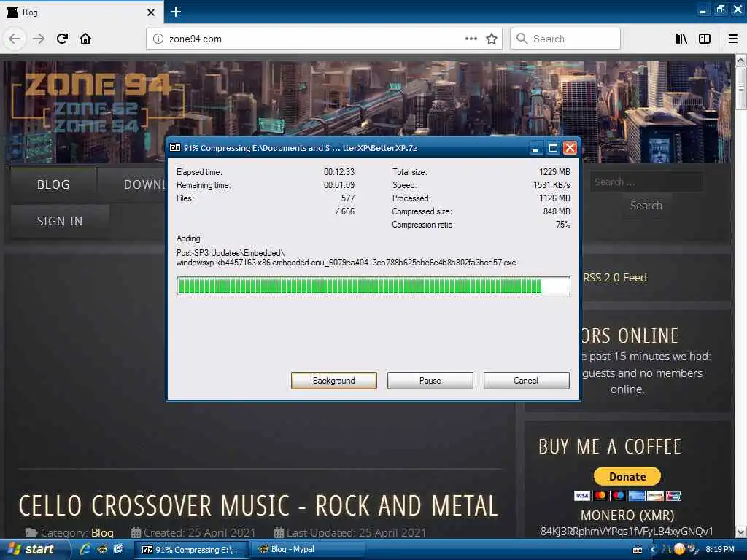Bookmark this page with the star
This screenshot has width=747, height=560.
click(492, 39)
